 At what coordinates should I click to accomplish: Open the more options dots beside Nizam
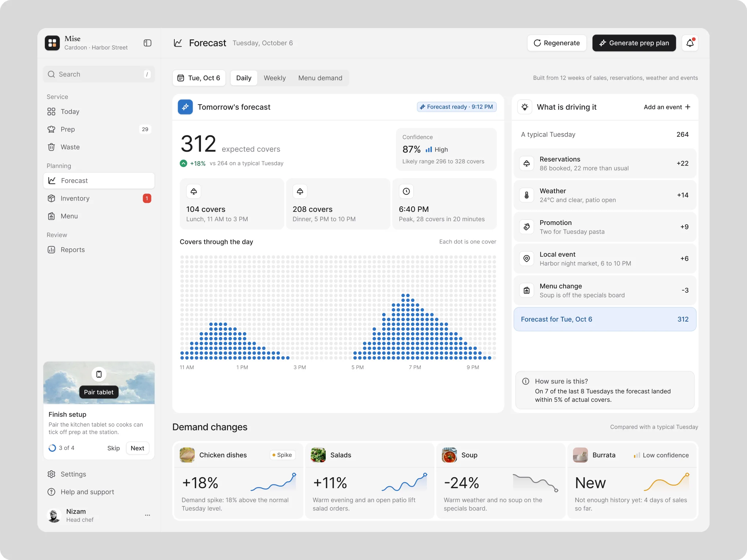[147, 515]
